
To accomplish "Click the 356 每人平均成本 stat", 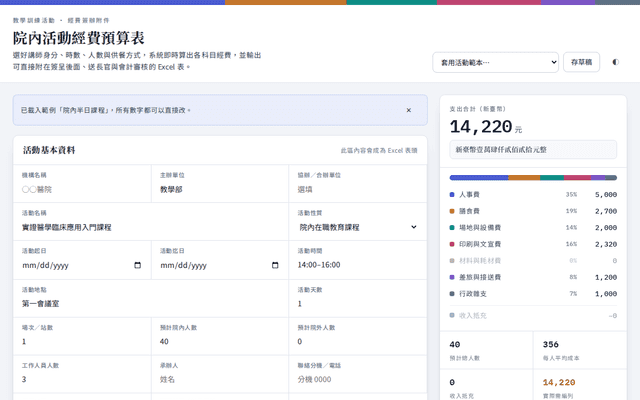I will point(580,350).
